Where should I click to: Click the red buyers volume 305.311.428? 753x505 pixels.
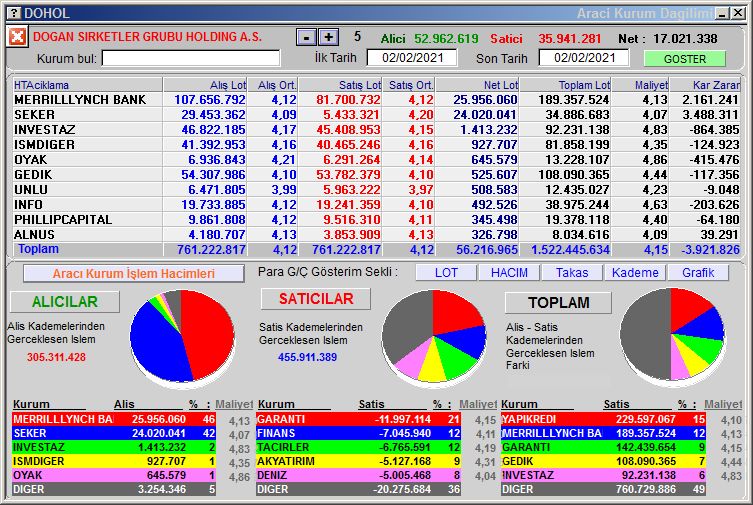56,357
